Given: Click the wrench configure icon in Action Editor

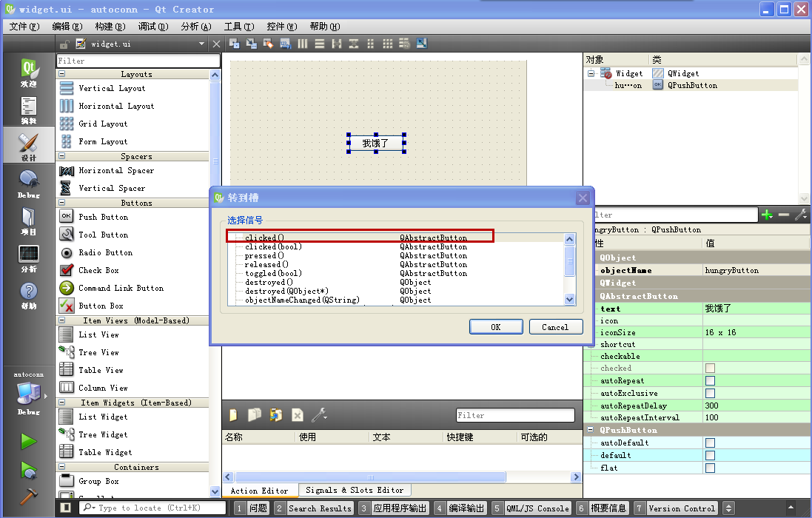Looking at the screenshot, I should (319, 415).
